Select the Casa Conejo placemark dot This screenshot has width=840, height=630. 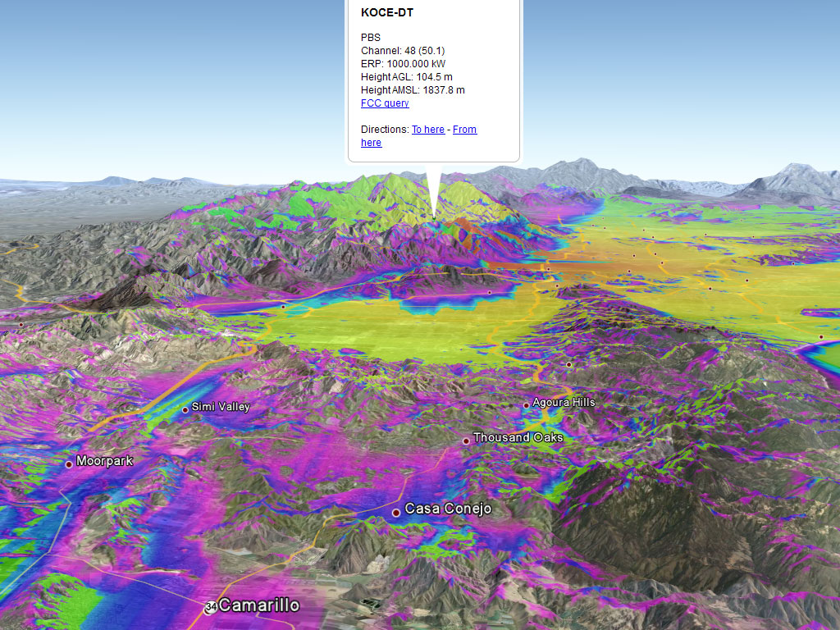pyautogui.click(x=396, y=512)
